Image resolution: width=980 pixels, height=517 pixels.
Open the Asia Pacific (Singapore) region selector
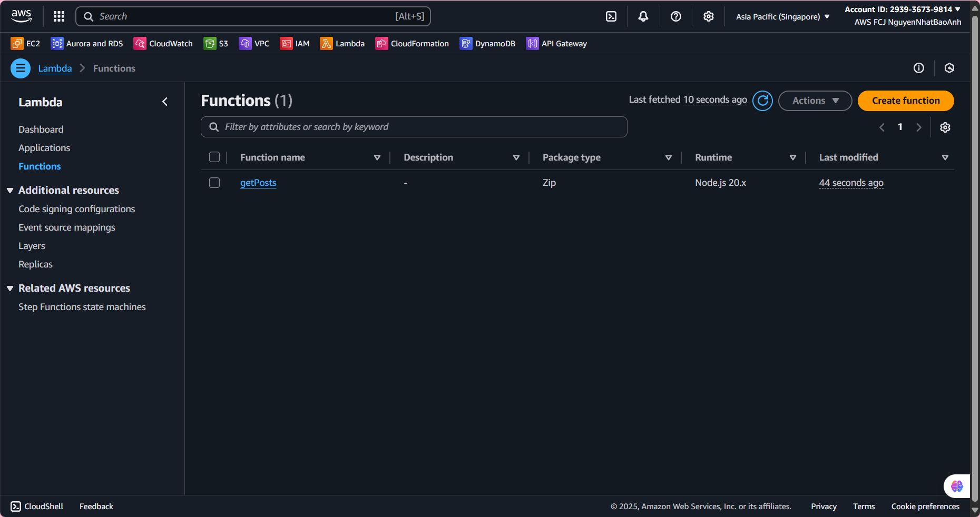(x=782, y=17)
